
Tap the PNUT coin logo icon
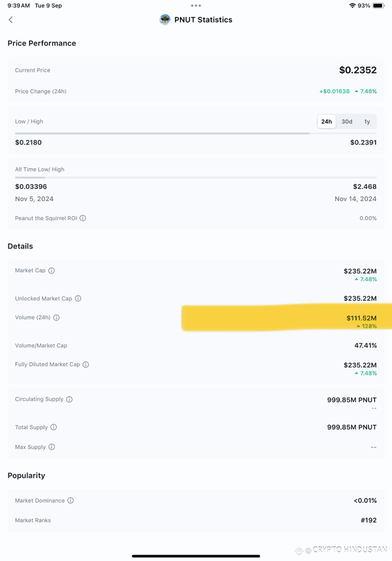(165, 20)
